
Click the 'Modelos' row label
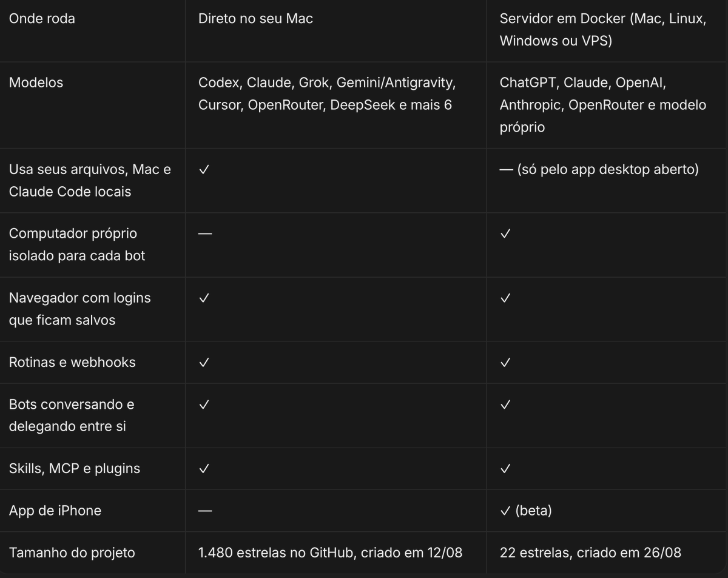coord(36,83)
